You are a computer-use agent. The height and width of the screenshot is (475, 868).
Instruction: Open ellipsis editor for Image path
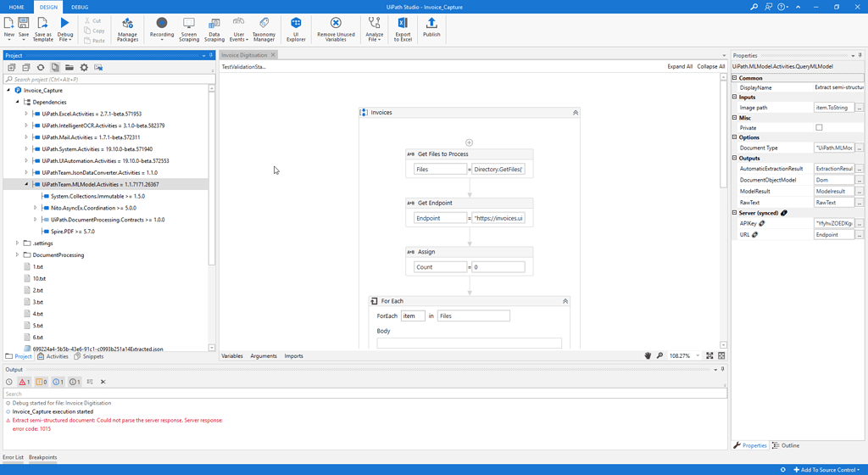click(860, 108)
